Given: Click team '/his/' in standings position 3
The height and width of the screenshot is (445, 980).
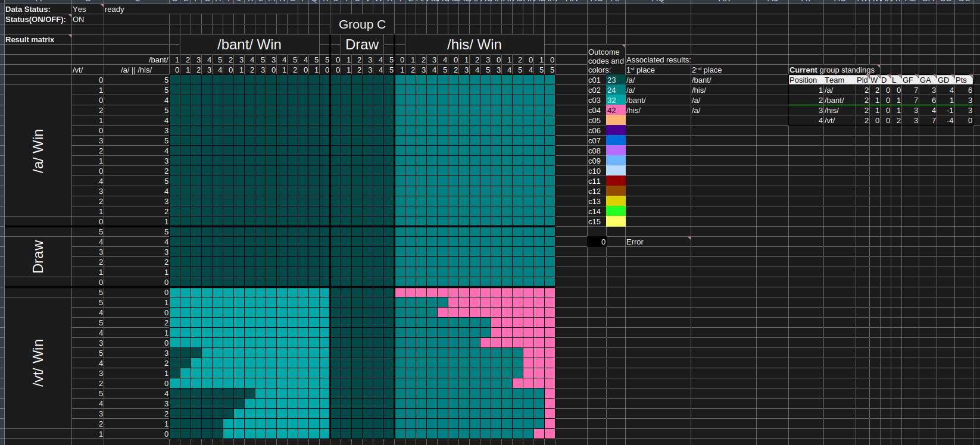Looking at the screenshot, I should 840,111.
